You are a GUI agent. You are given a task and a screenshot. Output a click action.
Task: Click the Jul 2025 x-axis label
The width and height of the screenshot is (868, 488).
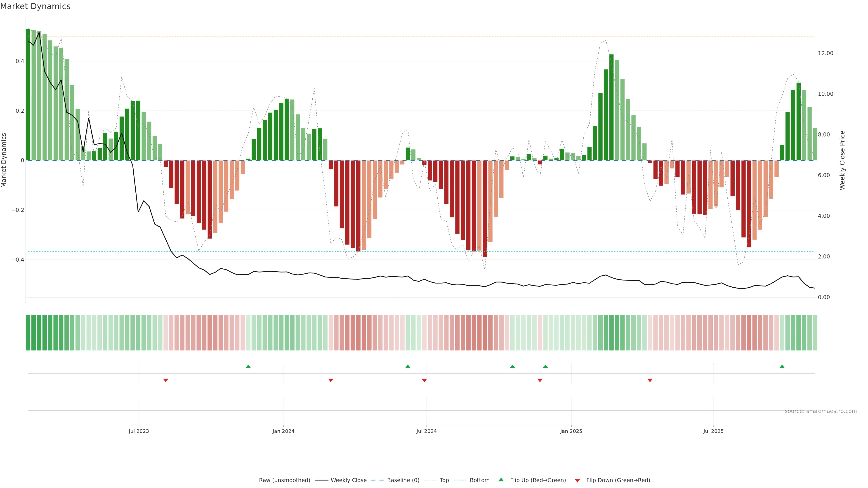(713, 431)
